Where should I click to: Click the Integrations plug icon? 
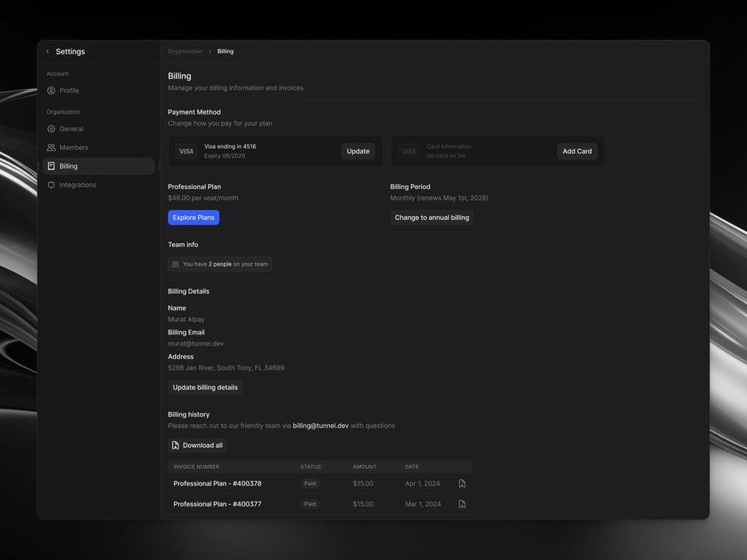coord(51,185)
